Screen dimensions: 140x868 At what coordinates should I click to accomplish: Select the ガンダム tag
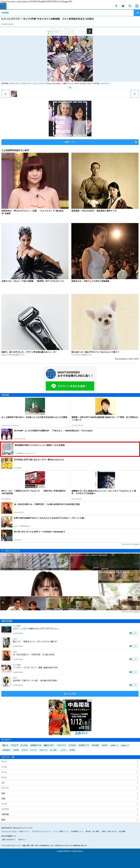tap(24, 745)
